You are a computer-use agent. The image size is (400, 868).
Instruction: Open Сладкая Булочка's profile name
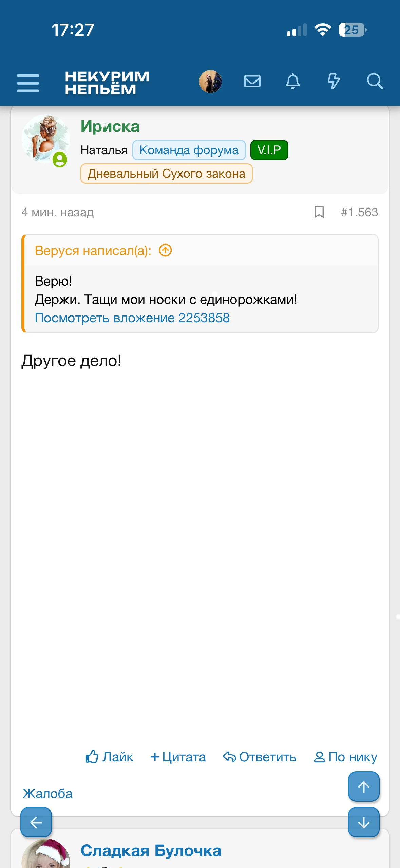[x=151, y=851]
